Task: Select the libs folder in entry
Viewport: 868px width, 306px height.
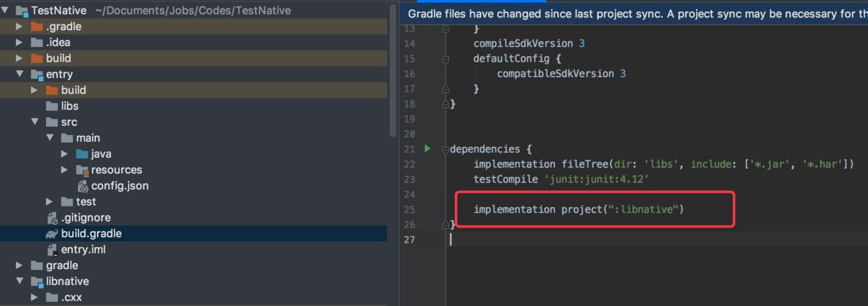Action: pyautogui.click(x=69, y=106)
